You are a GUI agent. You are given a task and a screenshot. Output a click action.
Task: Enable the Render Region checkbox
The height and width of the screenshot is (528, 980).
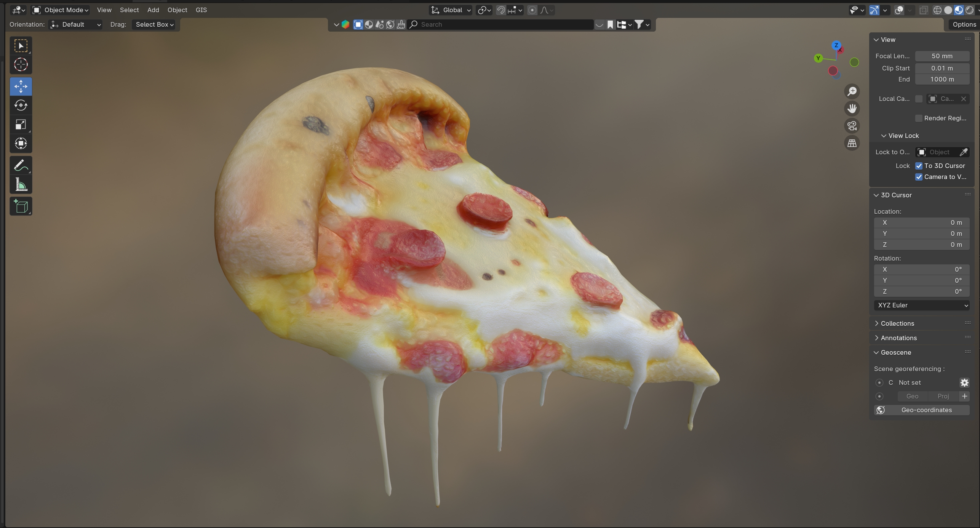(919, 118)
